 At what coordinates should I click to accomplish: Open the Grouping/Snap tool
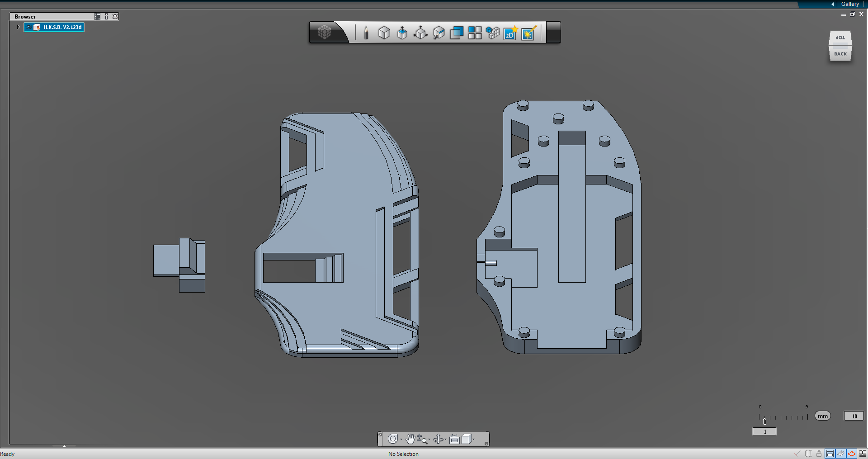click(x=493, y=33)
